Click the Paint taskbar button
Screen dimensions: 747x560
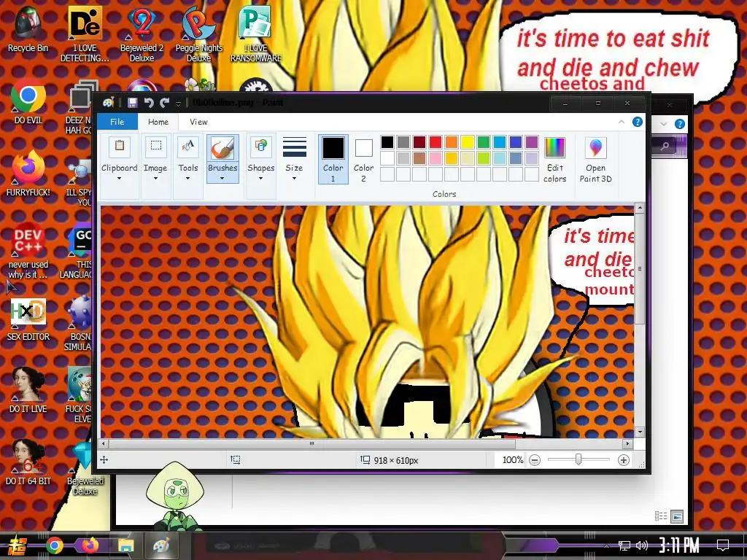[161, 545]
